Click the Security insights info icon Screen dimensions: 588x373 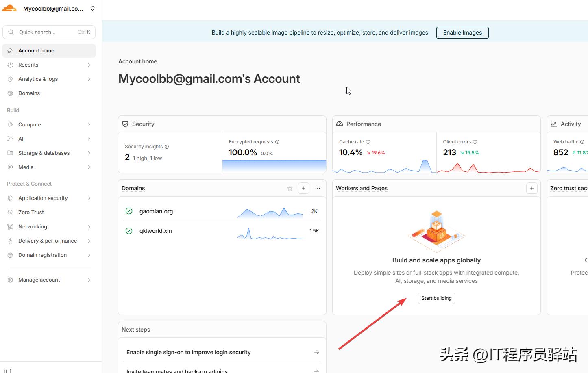[167, 147]
